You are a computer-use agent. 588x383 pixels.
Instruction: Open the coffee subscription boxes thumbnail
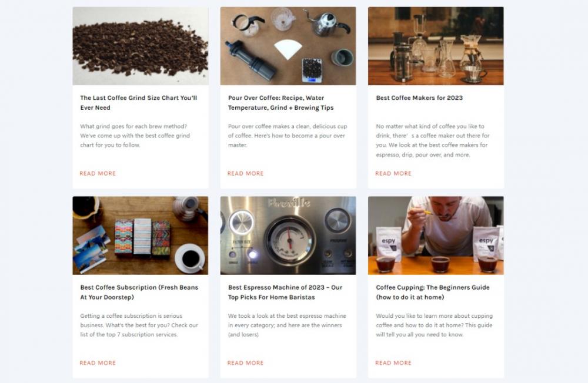coord(141,236)
